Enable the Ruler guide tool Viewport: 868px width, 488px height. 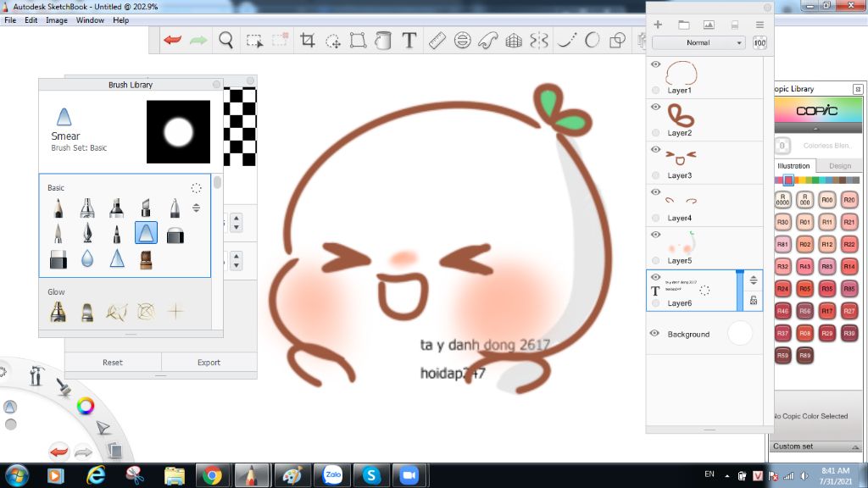point(437,40)
